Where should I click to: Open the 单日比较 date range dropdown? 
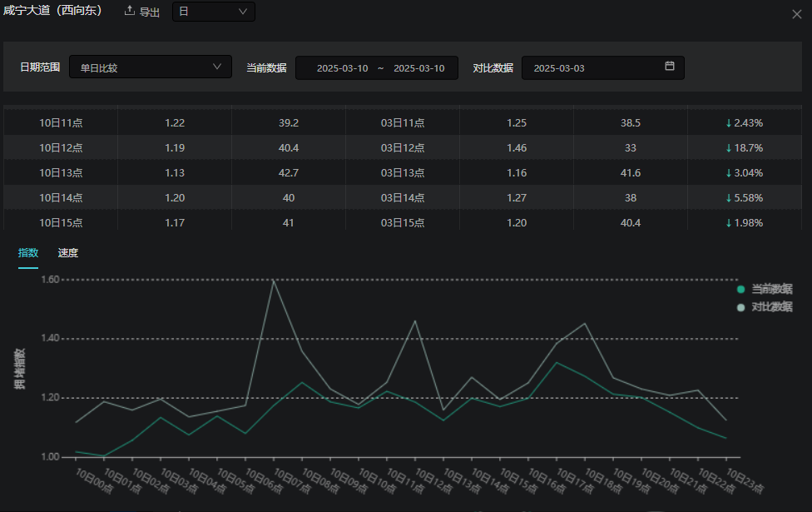[x=150, y=67]
